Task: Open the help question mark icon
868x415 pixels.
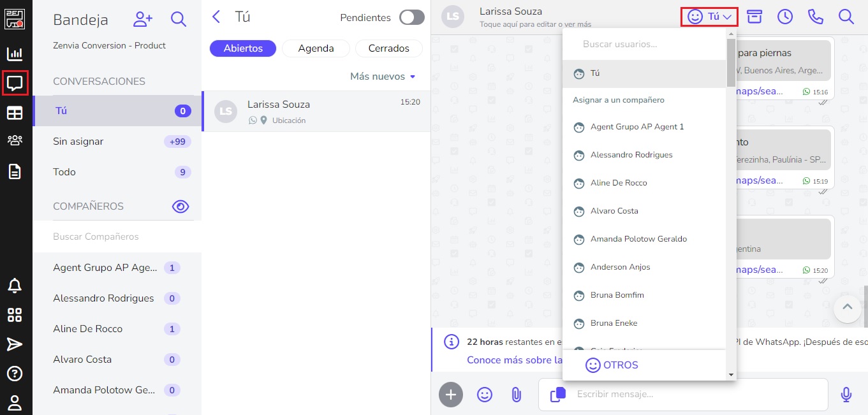Action: (x=15, y=374)
